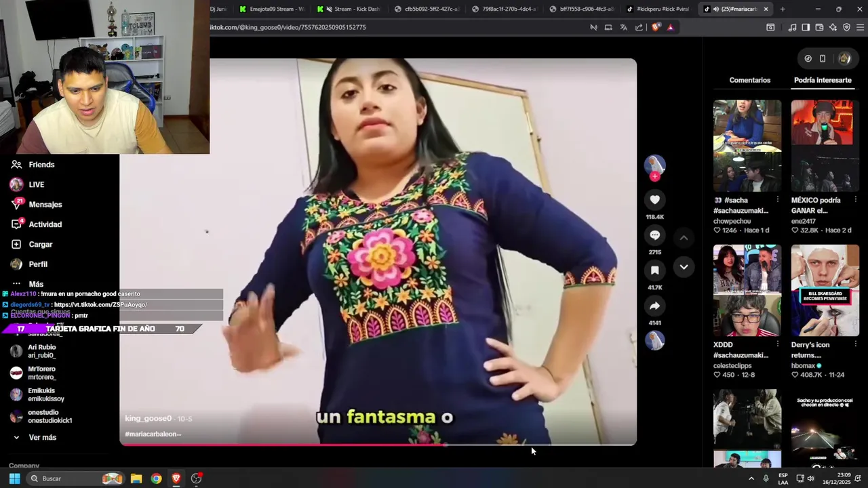
Task: Open Perfil in the sidebar
Action: point(38,264)
